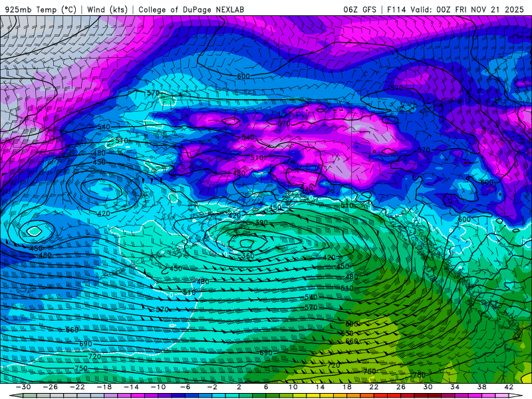Click the positive 30 colorbar scale label

pyautogui.click(x=428, y=387)
